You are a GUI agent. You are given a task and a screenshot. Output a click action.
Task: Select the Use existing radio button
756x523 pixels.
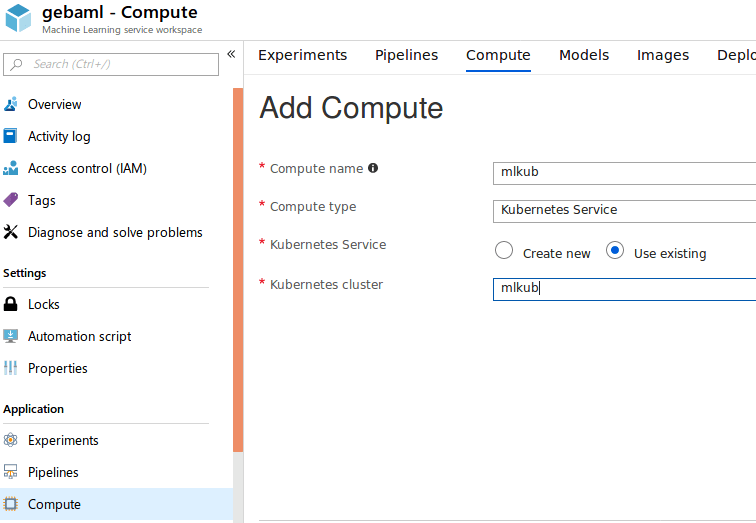point(615,251)
